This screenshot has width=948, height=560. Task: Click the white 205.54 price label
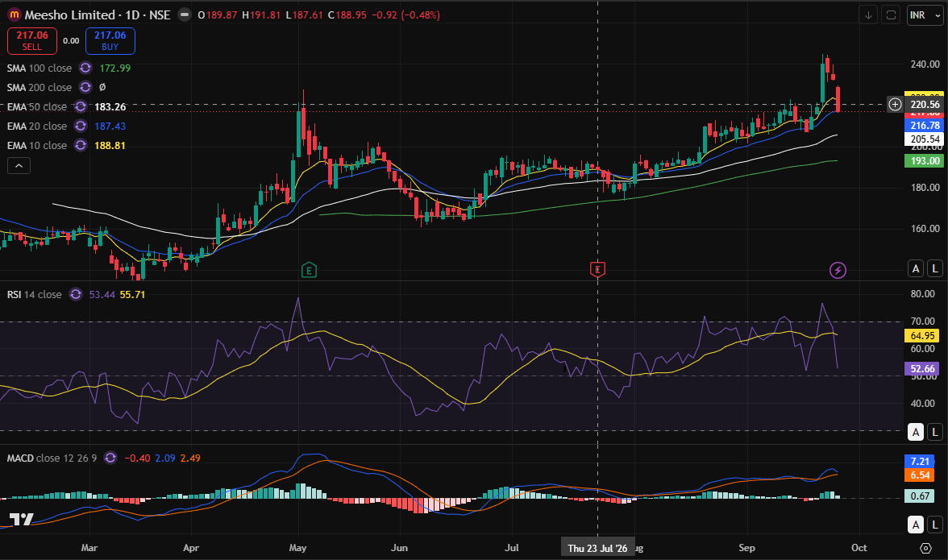point(925,139)
